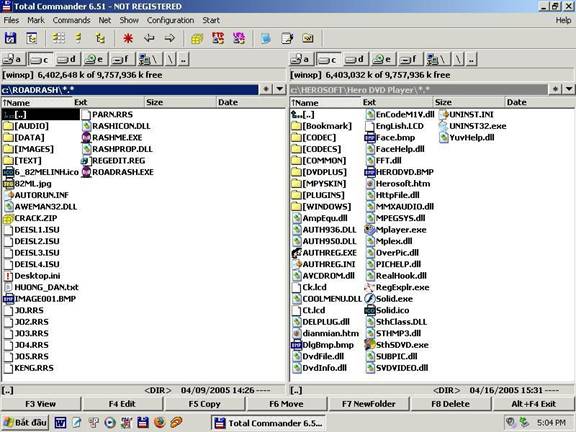Click the F8 Delete button

pos(450,404)
